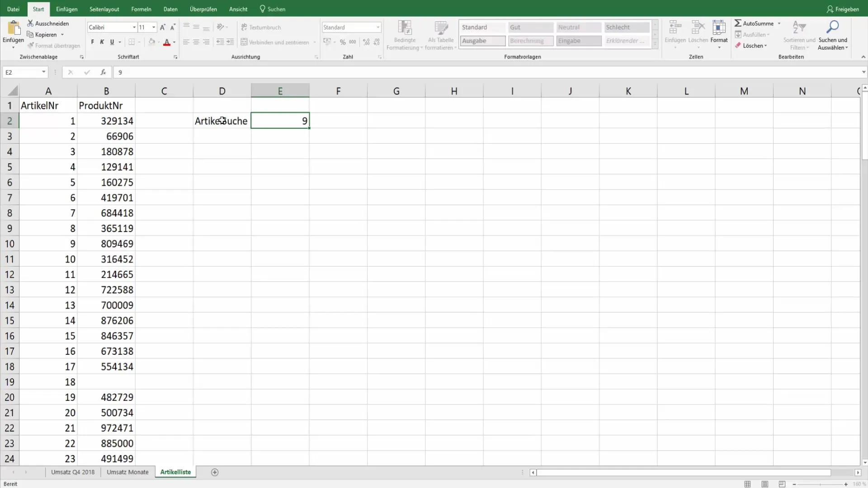Activate Format übertragen brush

(x=53, y=46)
